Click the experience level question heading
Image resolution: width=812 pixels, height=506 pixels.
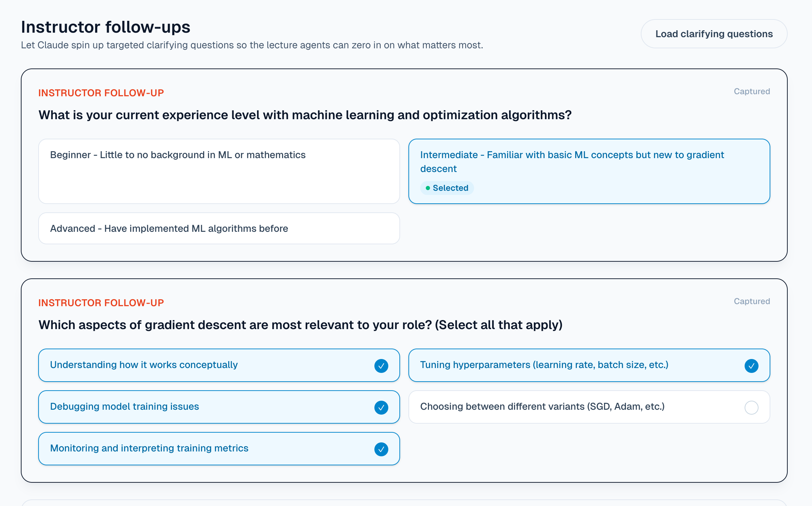pos(305,115)
